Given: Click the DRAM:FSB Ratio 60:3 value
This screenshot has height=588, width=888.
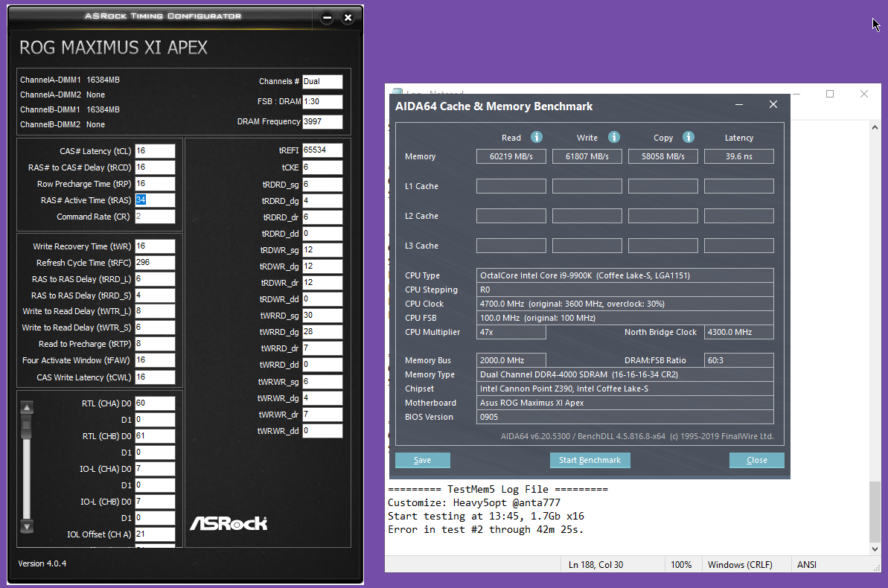Looking at the screenshot, I should pos(739,360).
